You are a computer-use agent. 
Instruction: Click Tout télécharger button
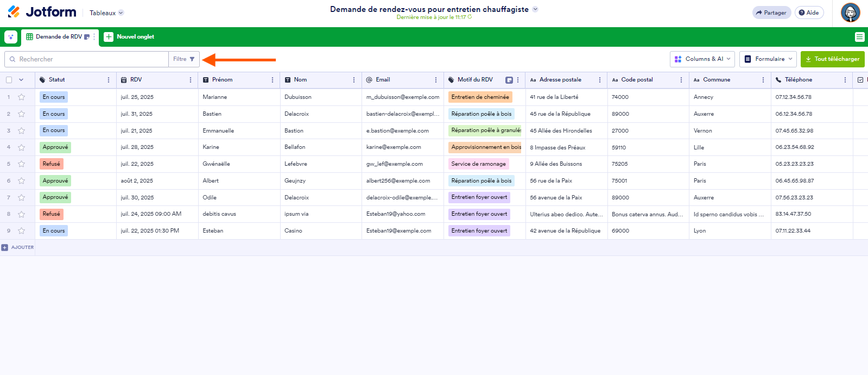click(832, 59)
